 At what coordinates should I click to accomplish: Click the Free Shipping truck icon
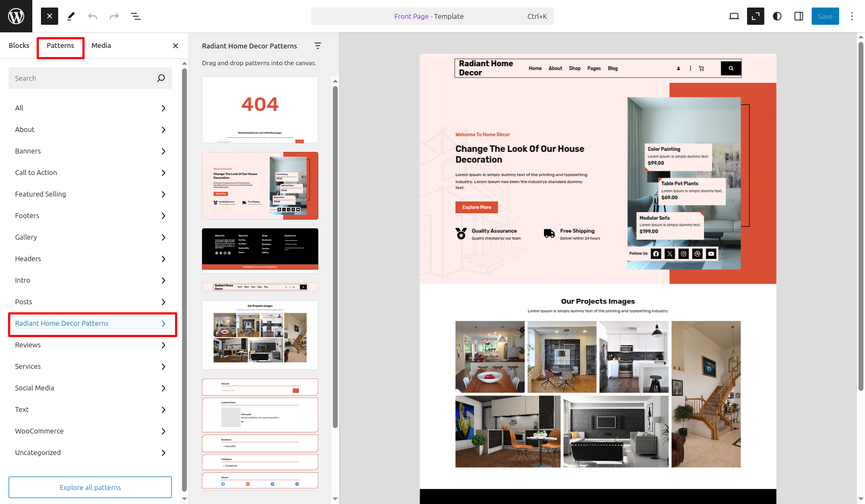pos(549,234)
